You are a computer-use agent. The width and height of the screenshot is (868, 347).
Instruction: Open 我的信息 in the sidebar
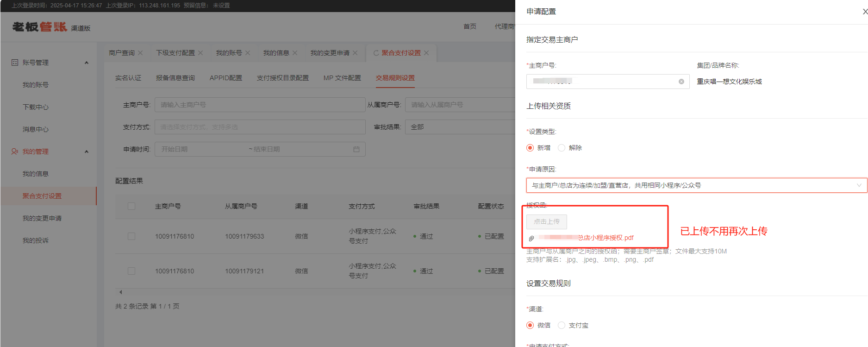pos(36,174)
